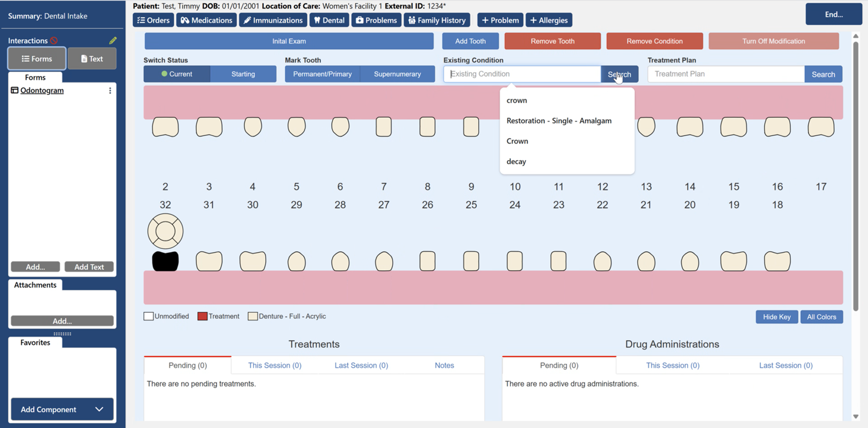Click the pencil edit icon beside Interactions
The height and width of the screenshot is (428, 868).
(x=113, y=41)
